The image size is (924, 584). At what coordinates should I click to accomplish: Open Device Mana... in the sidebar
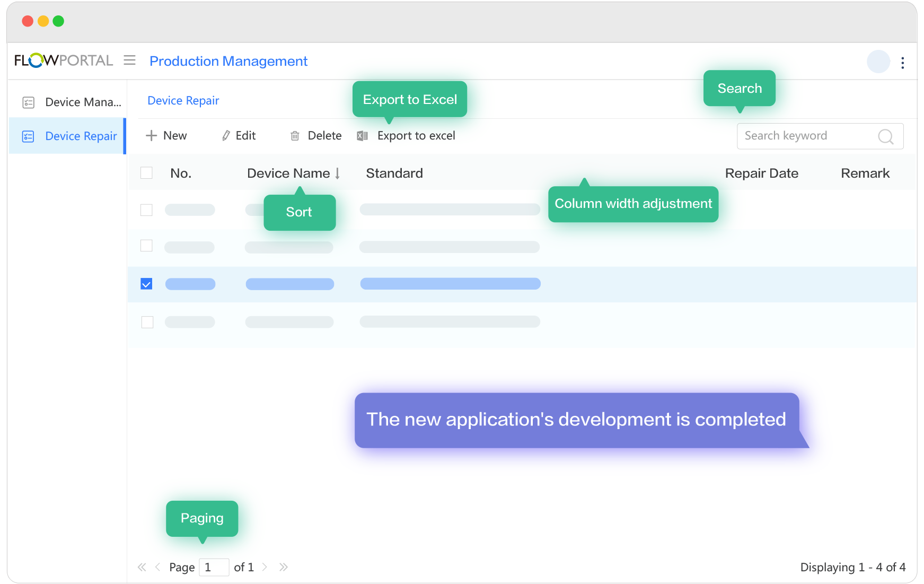click(67, 102)
